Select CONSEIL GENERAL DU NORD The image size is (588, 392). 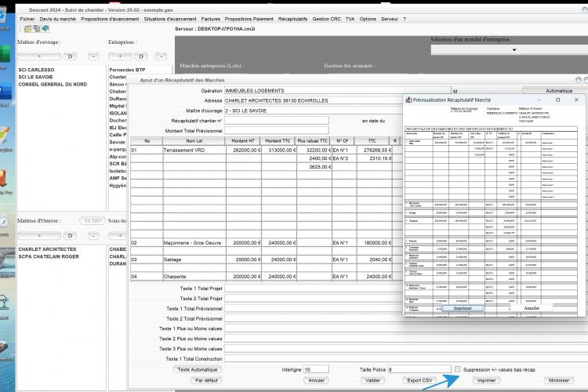pyautogui.click(x=53, y=85)
